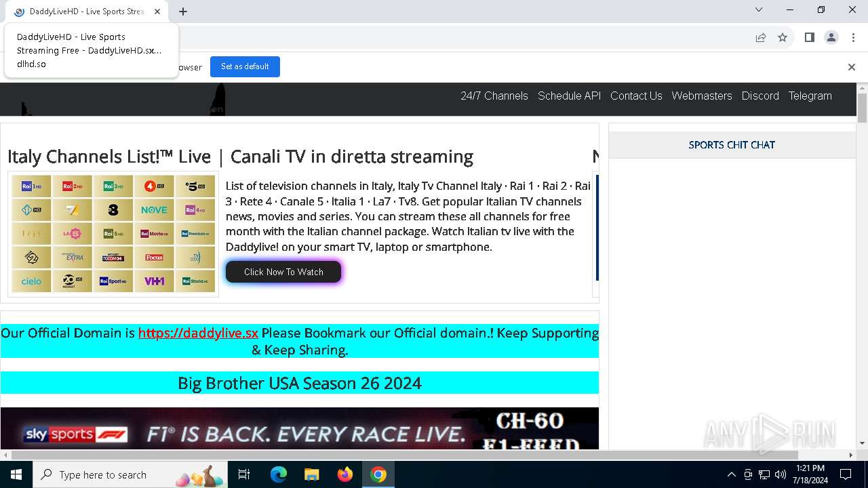Viewport: 868px width, 488px height.
Task: Click the Rai 5 HD logo
Action: point(113,234)
